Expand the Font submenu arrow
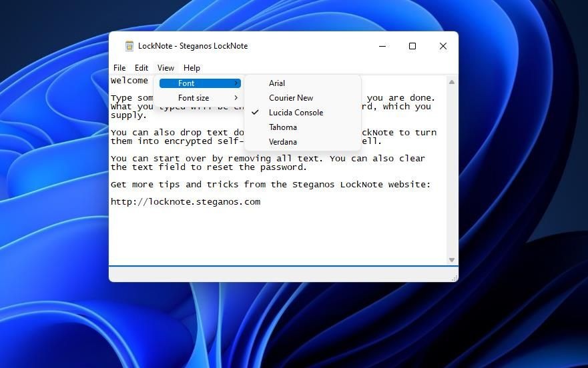The width and height of the screenshot is (588, 368). 236,83
